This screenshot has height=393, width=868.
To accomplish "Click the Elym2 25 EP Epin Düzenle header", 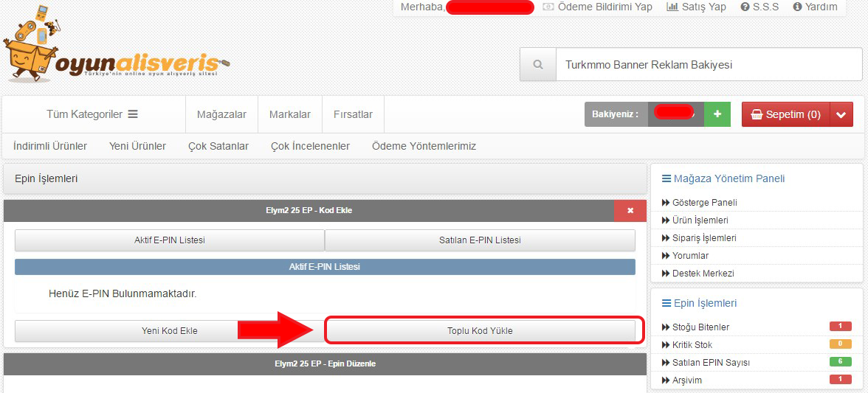I will (x=325, y=364).
